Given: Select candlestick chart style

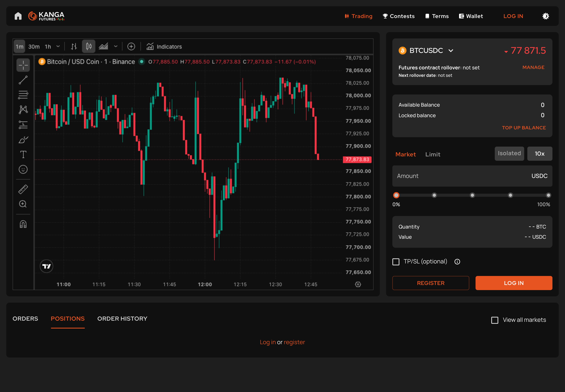Looking at the screenshot, I should pyautogui.click(x=88, y=46).
